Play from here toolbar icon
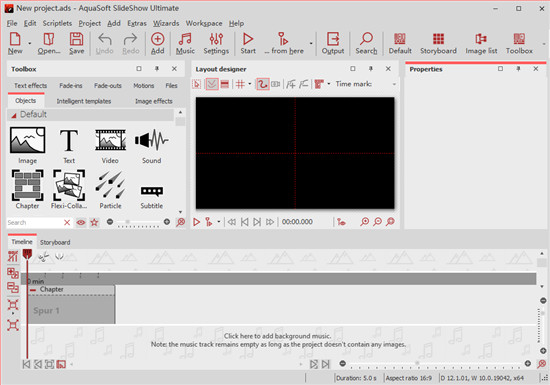The image size is (550, 385). (284, 43)
